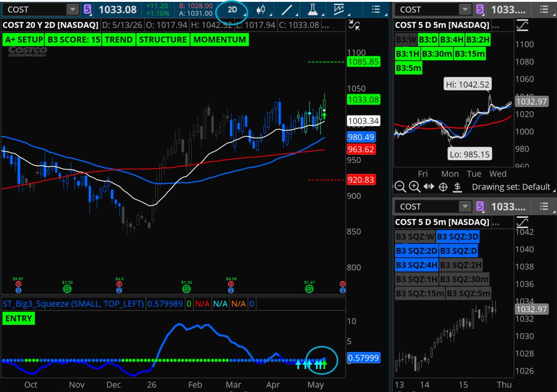Click the B3 SQZ:D label

click(x=458, y=251)
